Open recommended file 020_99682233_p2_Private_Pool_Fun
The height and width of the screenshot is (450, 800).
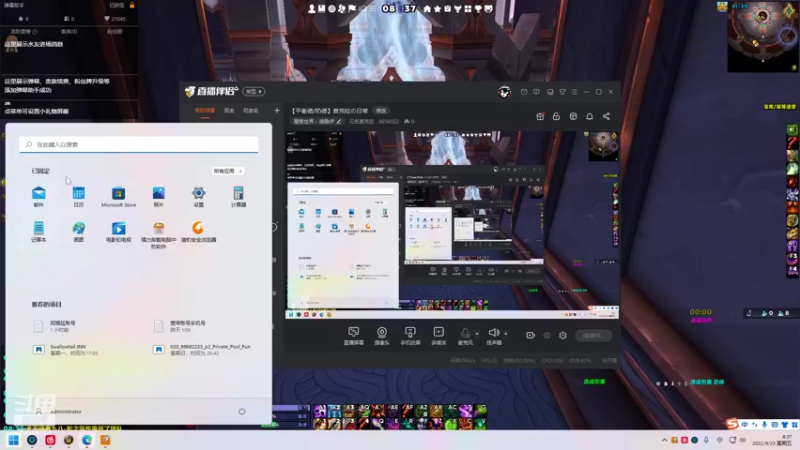click(203, 349)
